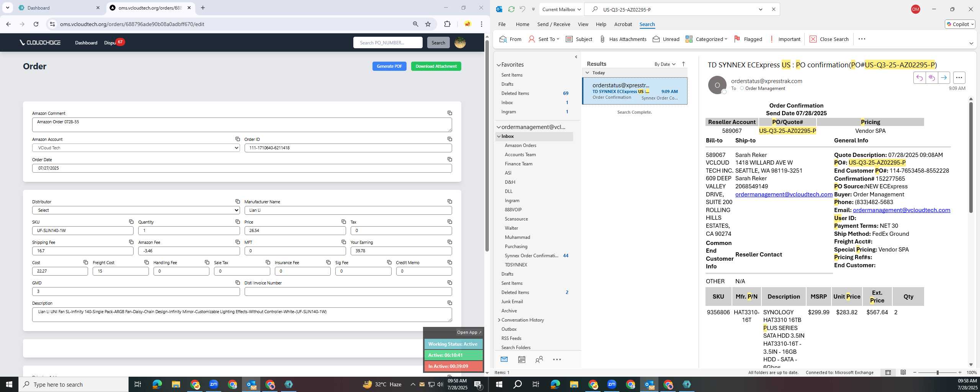Copy the Your Earning field value

[450, 242]
